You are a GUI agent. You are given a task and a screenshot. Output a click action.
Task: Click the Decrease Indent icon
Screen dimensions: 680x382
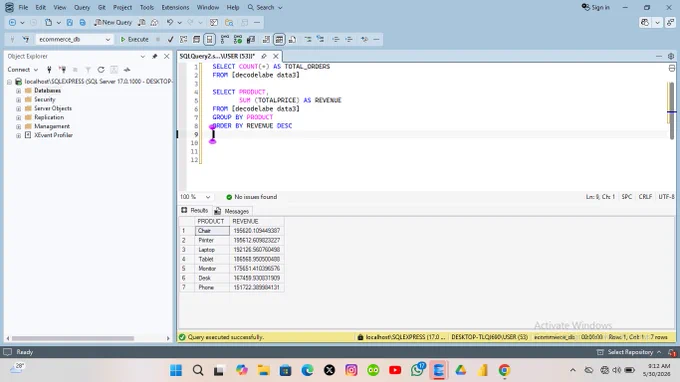point(336,39)
